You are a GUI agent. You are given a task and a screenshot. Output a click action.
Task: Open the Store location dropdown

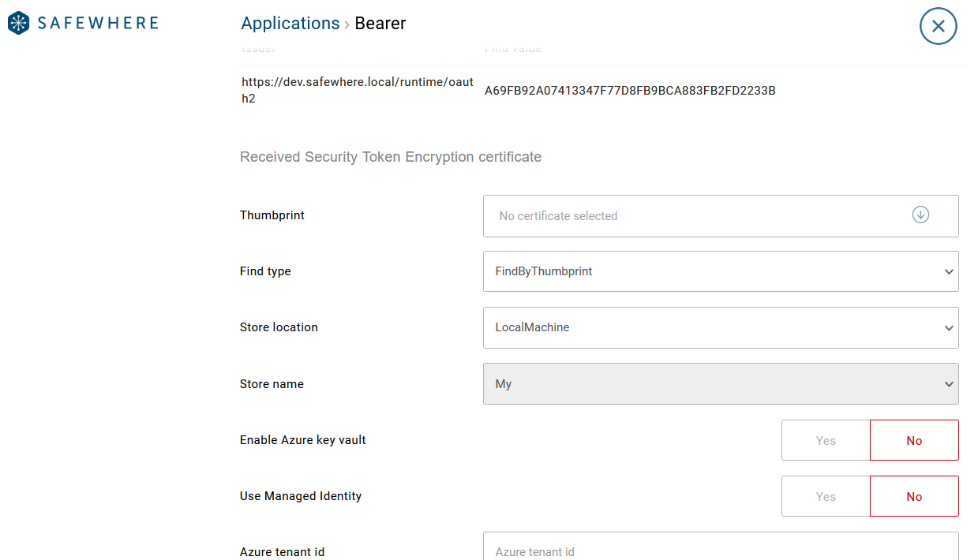click(721, 327)
